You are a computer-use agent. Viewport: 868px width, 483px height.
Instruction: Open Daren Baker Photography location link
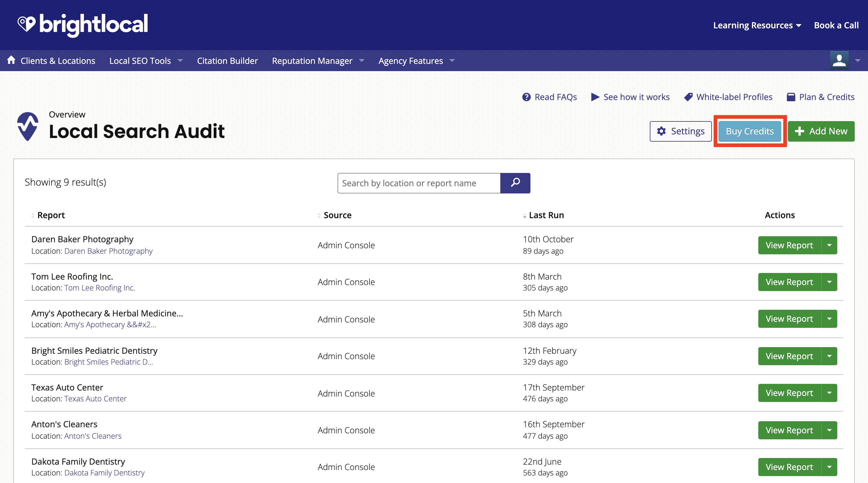[108, 251]
